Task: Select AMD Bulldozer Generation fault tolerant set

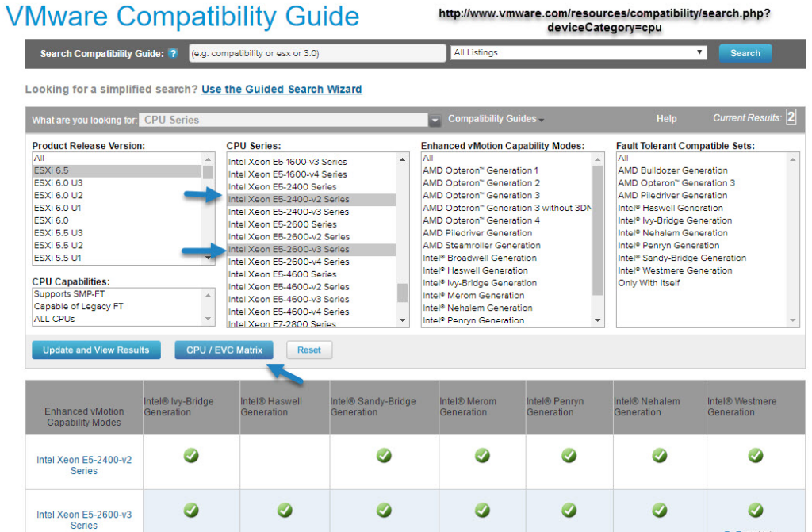Action: (x=701, y=170)
